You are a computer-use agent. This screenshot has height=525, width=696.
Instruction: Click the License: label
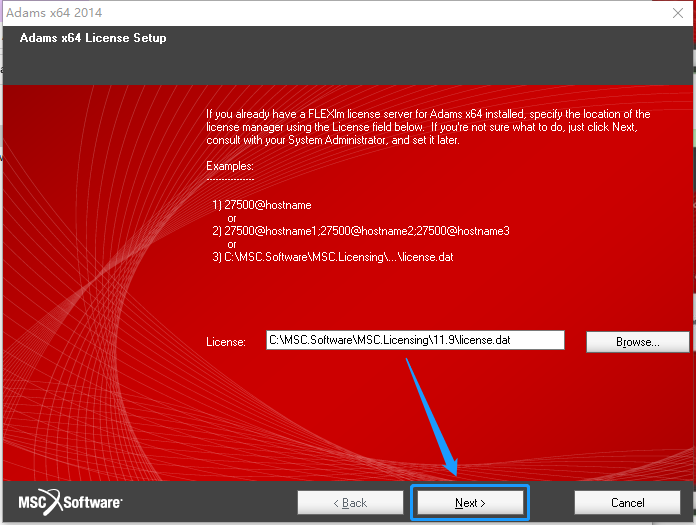pos(225,342)
